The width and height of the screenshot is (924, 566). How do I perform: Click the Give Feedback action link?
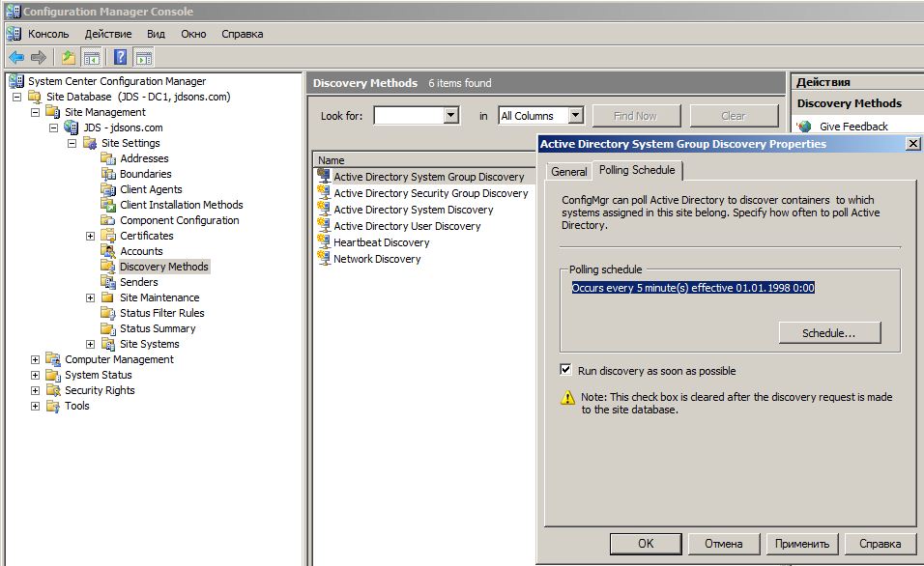(853, 126)
